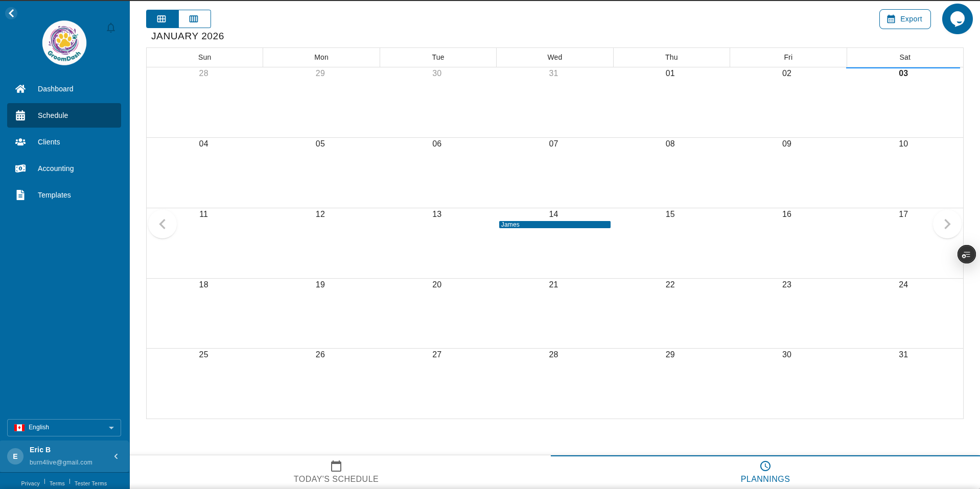Click the notification bell

point(111,28)
